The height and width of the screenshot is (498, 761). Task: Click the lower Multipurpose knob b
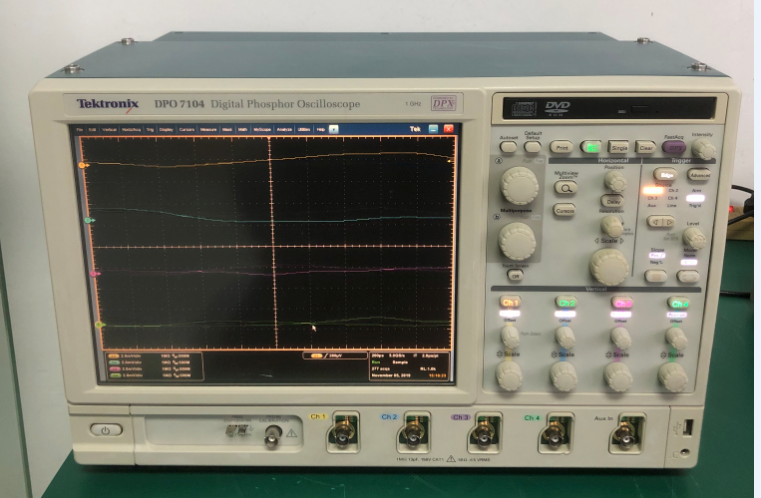point(517,241)
